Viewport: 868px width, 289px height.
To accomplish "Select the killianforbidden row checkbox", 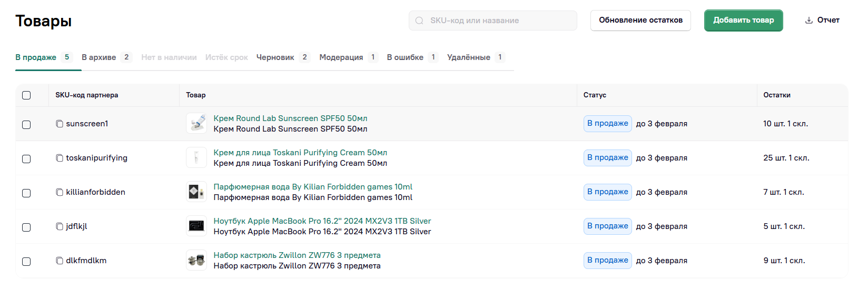I will click(26, 193).
